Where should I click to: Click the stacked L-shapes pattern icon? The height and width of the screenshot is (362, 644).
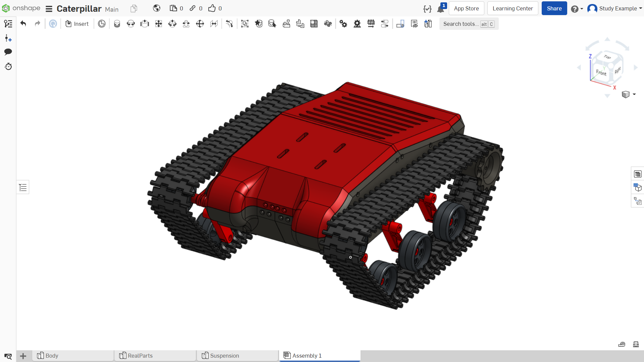[300, 24]
